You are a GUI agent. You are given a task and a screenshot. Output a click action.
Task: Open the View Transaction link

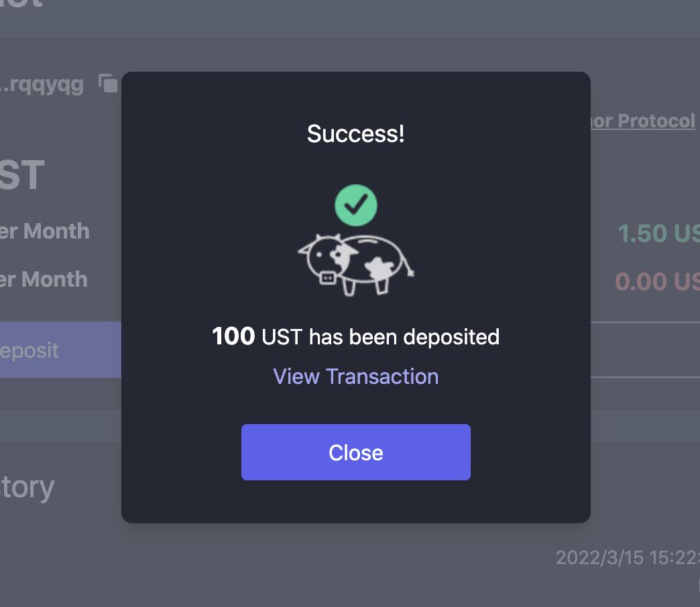click(355, 377)
